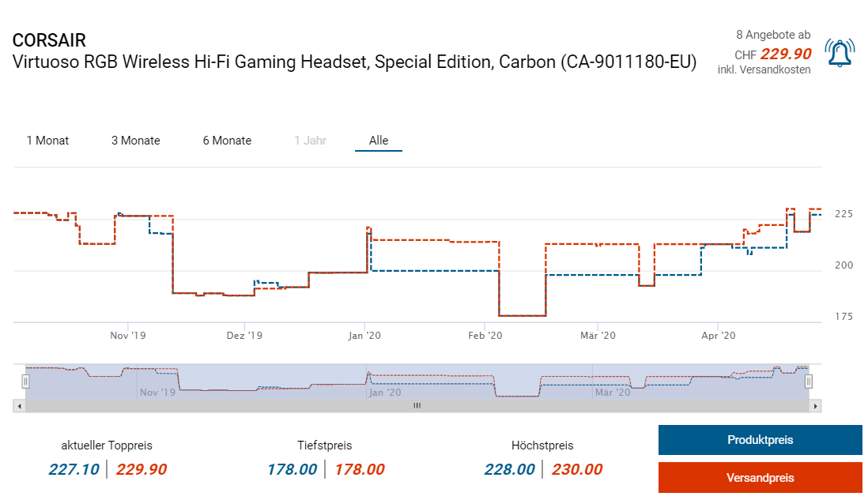868x500 pixels.
Task: Switch to the 3 Monate range
Action: coord(135,141)
